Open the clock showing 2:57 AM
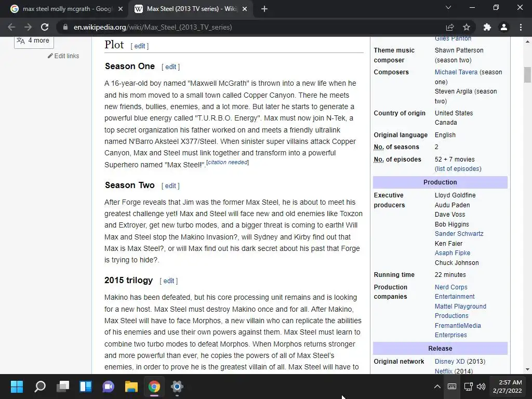The image size is (532, 399). (507, 387)
